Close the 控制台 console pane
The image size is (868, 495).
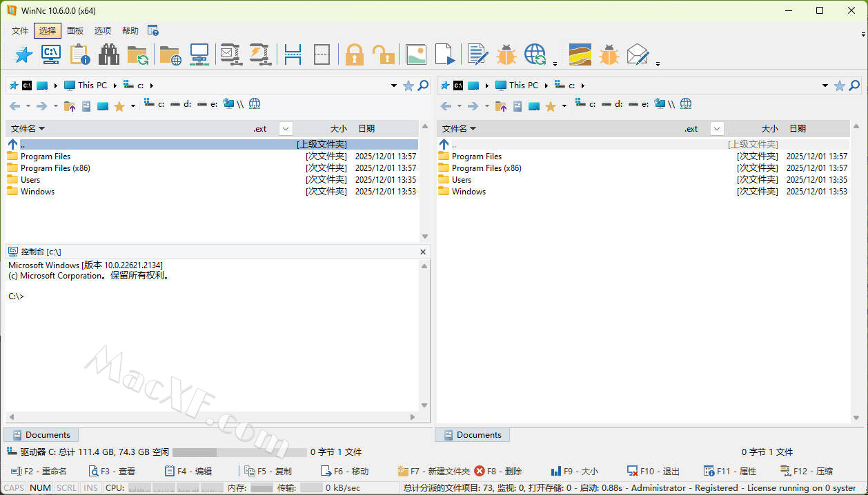point(423,252)
